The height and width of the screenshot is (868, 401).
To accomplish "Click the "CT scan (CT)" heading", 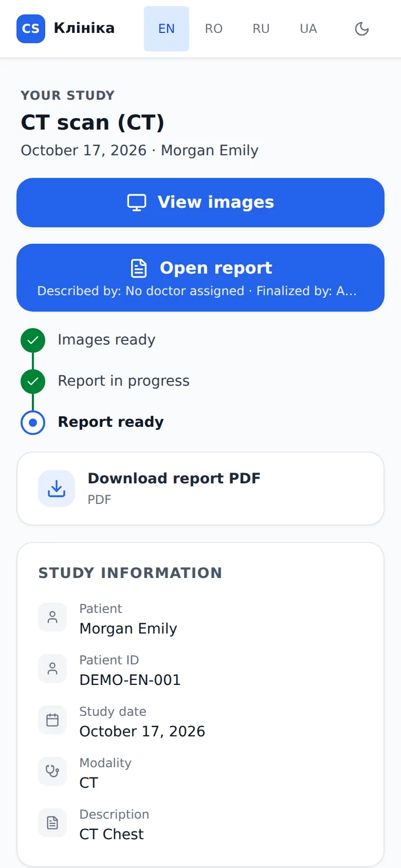I will pos(93,122).
